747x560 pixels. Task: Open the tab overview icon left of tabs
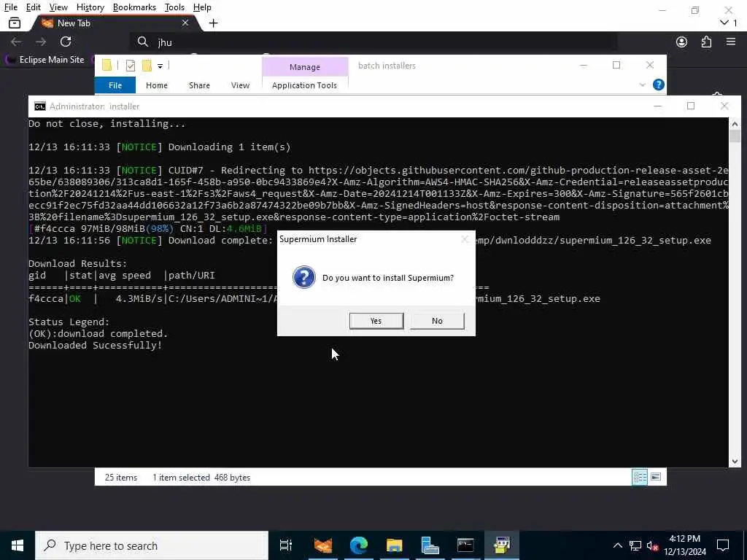point(15,23)
